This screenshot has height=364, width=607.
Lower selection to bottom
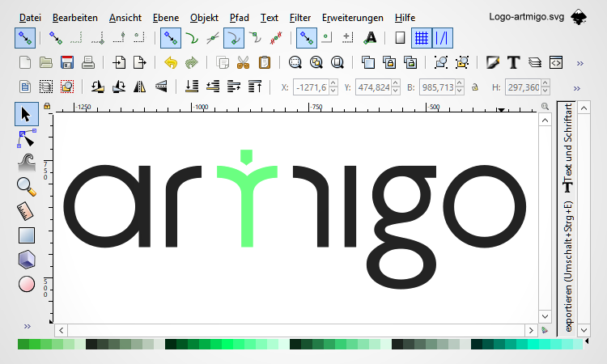click(x=192, y=87)
